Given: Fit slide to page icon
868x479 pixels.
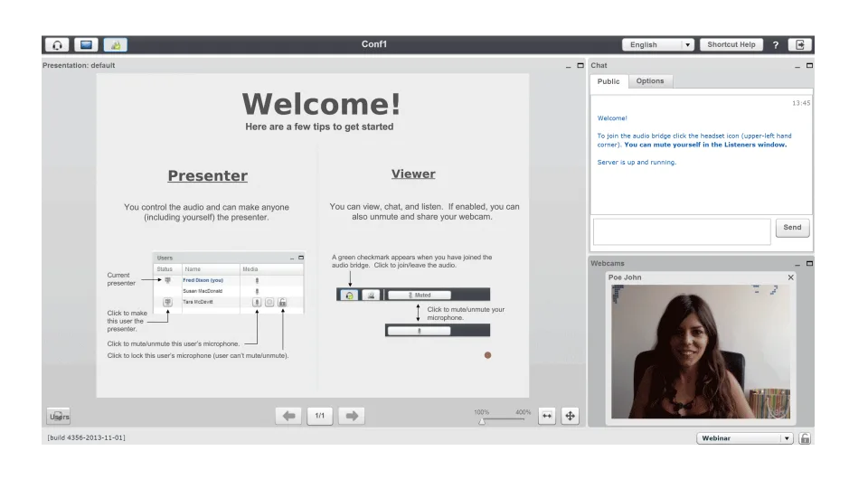Looking at the screenshot, I should coord(571,416).
